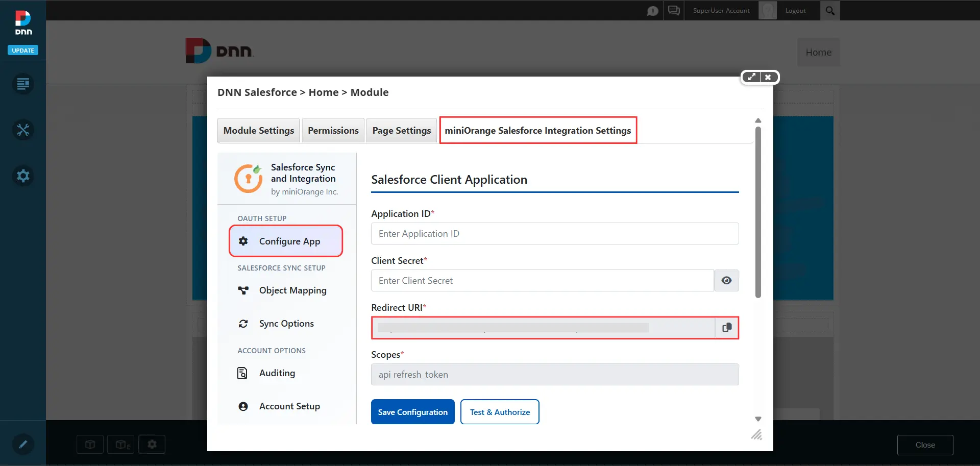
Task: Click the search magnifier icon in top bar
Action: (830, 10)
